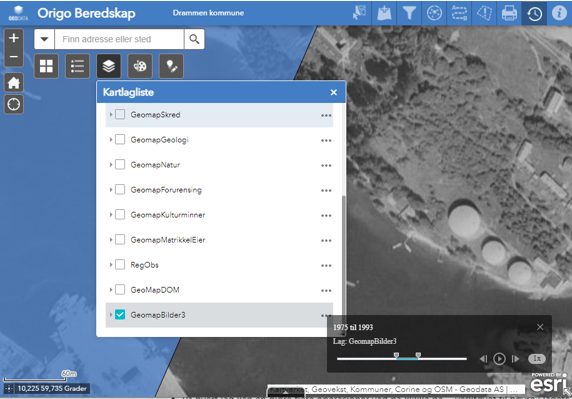This screenshot has height=399, width=572.
Task: Enable the GeomapGeologi layer checkbox
Action: 120,139
